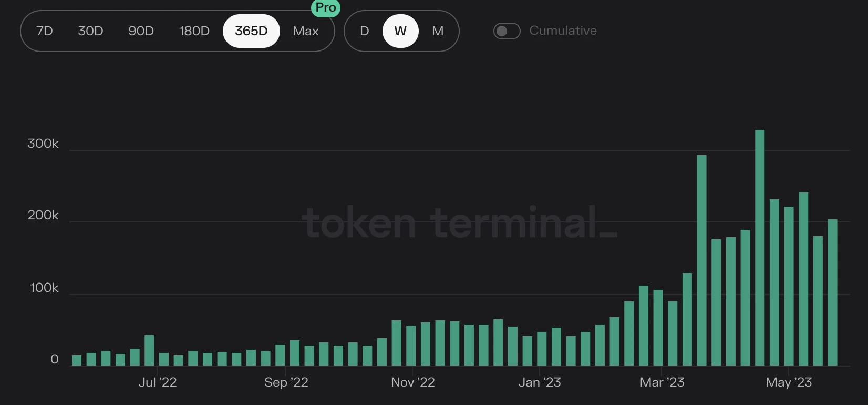The width and height of the screenshot is (868, 405).
Task: Select the 180D range option
Action: point(194,31)
